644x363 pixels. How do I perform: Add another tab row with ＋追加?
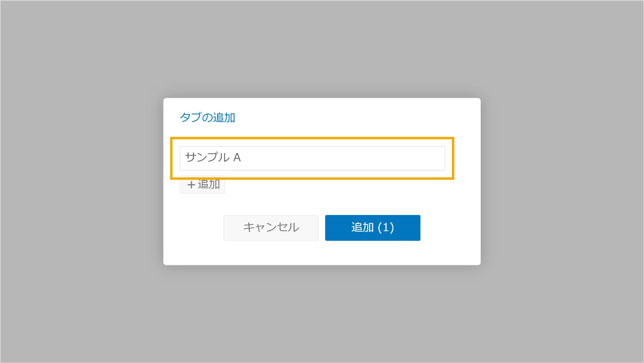(x=202, y=185)
